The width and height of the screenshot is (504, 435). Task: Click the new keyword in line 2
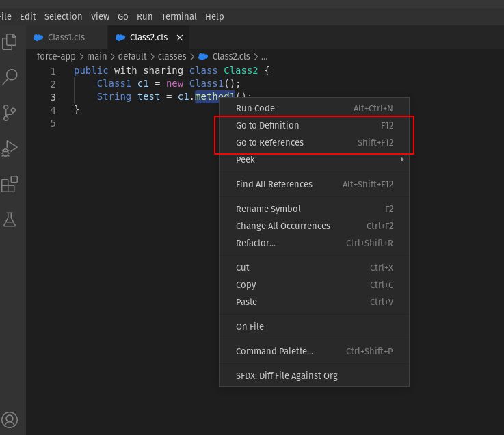174,84
